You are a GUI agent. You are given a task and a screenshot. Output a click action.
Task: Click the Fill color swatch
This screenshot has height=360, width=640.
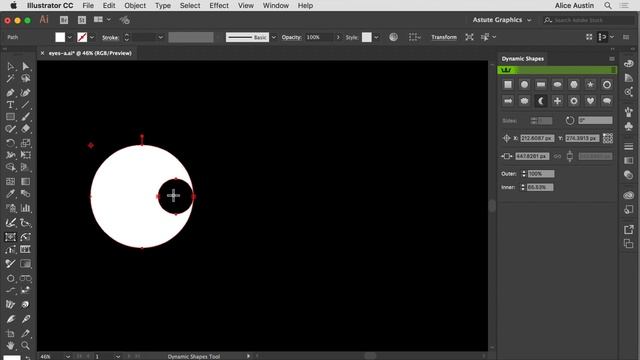(x=60, y=37)
